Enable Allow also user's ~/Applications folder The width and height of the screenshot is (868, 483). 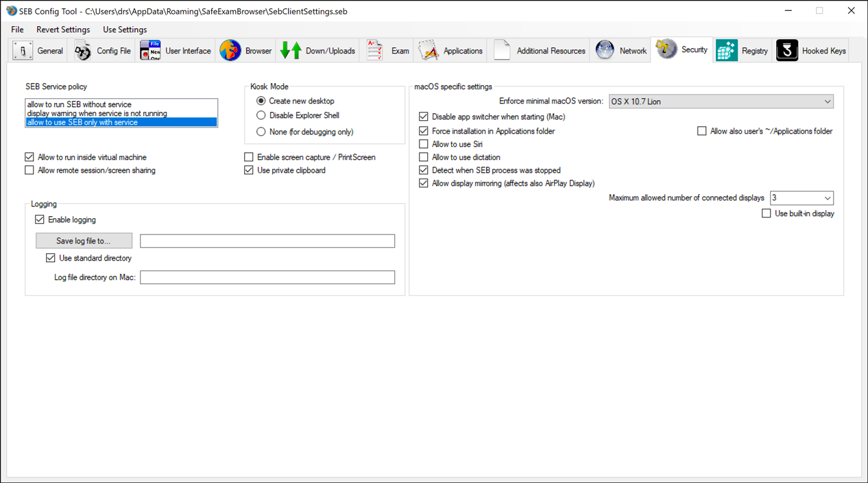702,131
